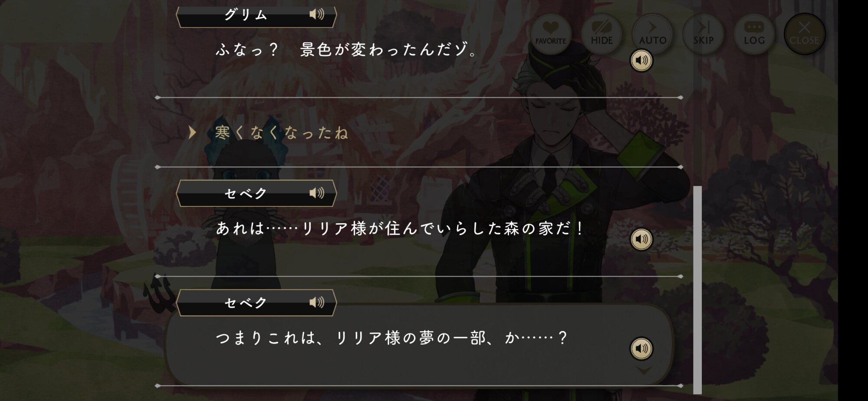Image resolution: width=868 pixels, height=401 pixels.
Task: Toggle AUTO play mode
Action: [x=652, y=34]
